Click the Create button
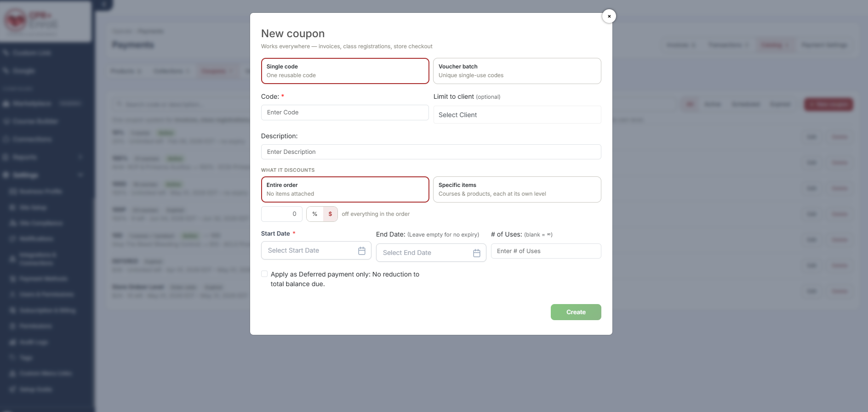Screen dimensions: 868x412 click(576, 312)
